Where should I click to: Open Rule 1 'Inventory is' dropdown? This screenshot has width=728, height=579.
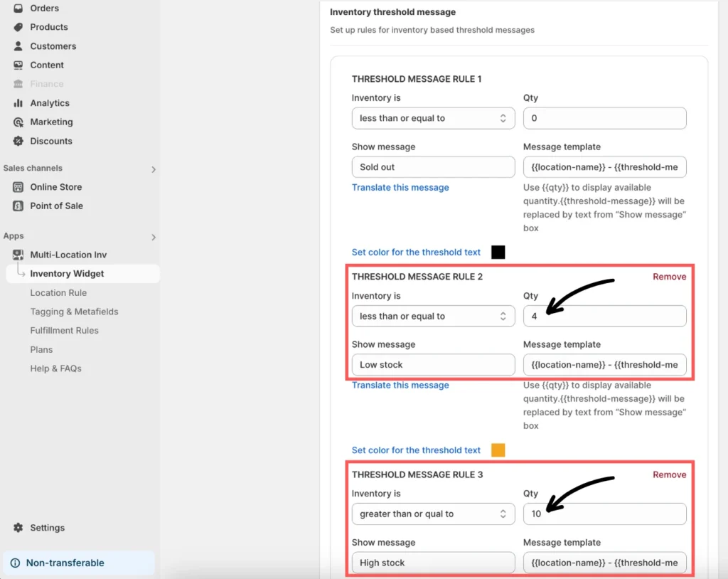433,118
